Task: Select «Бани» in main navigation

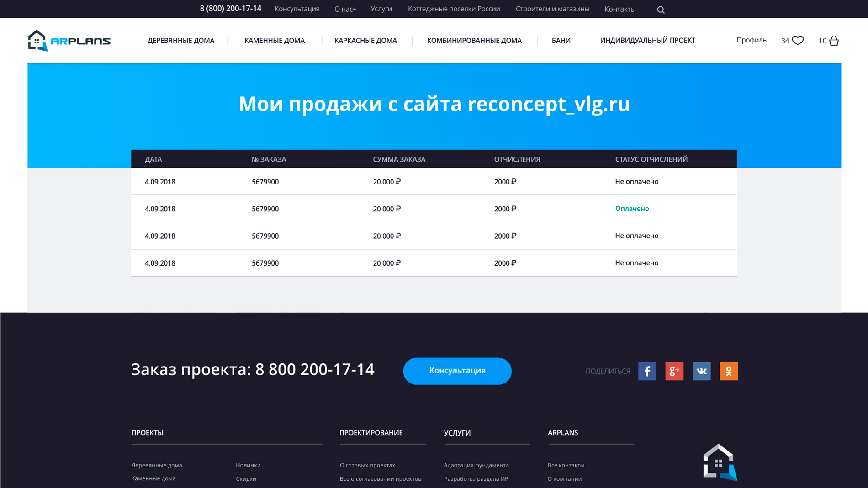Action: click(561, 41)
